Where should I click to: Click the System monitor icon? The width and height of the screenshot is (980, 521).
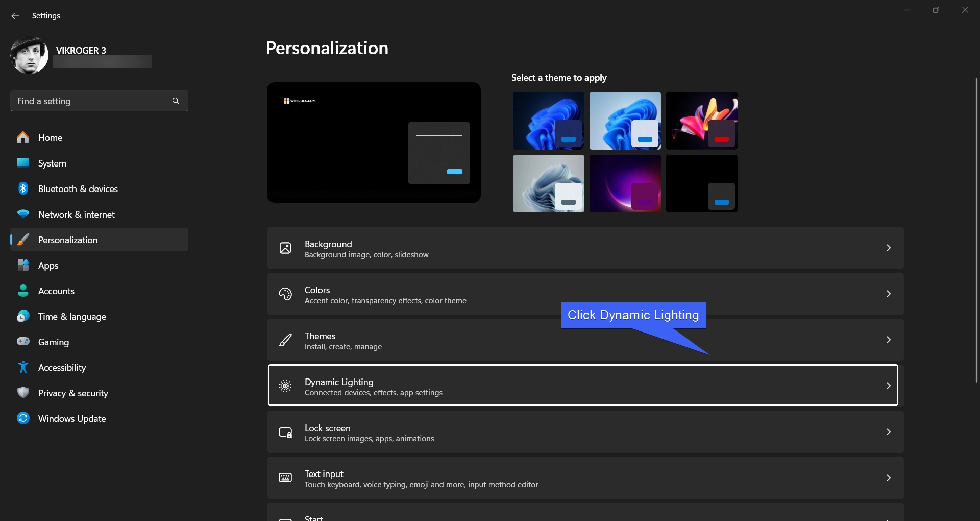coord(23,163)
